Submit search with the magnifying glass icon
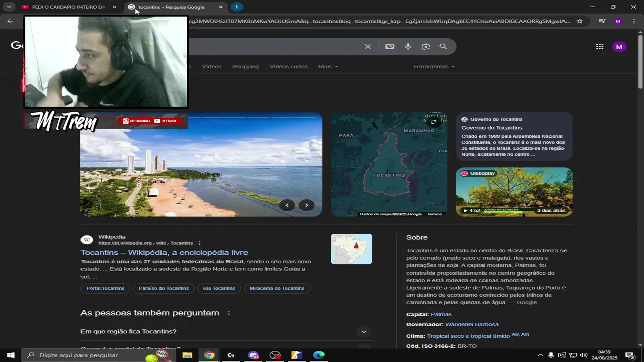The width and height of the screenshot is (644, 362). [x=443, y=47]
